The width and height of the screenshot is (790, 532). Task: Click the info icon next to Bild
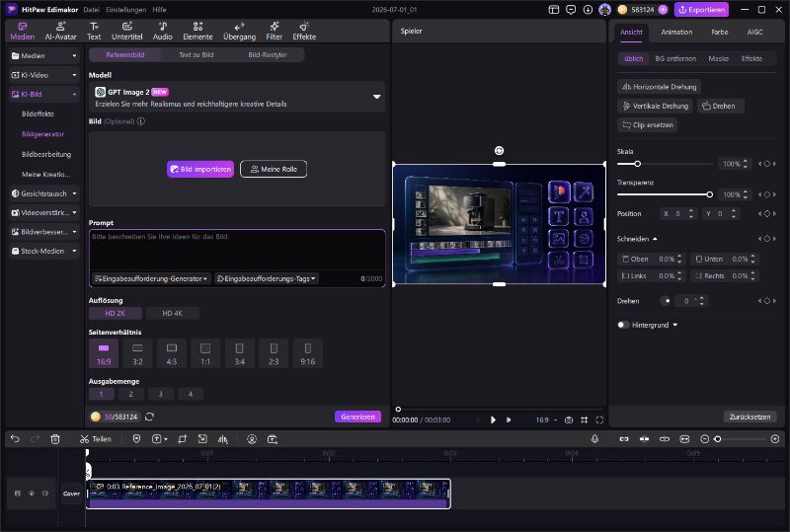tap(141, 120)
